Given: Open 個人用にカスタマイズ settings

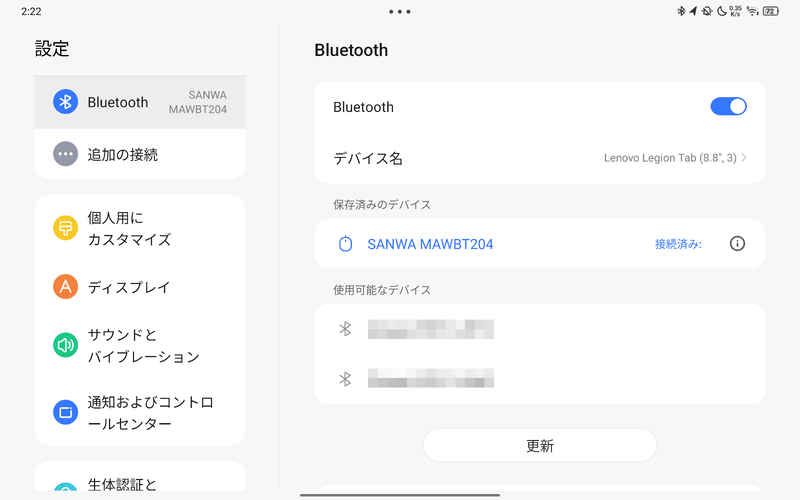Looking at the screenshot, I should [140, 228].
